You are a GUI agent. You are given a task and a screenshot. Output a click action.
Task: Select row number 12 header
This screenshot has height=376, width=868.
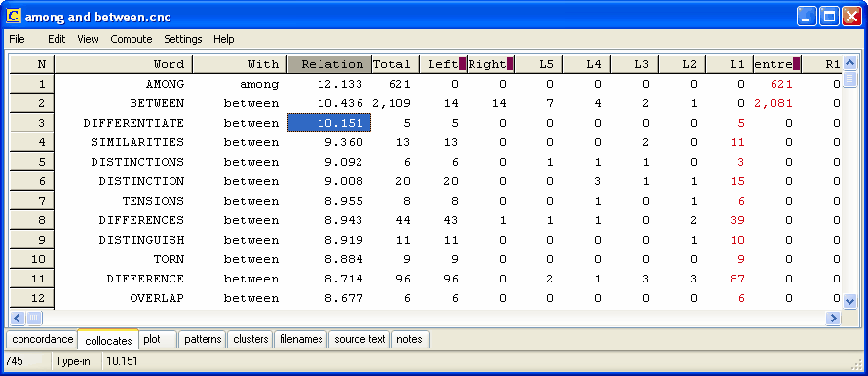(x=31, y=298)
